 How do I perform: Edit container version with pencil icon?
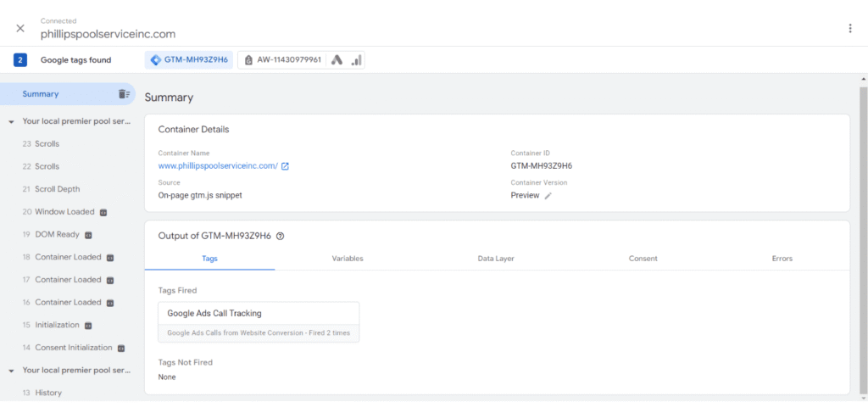[x=548, y=195]
